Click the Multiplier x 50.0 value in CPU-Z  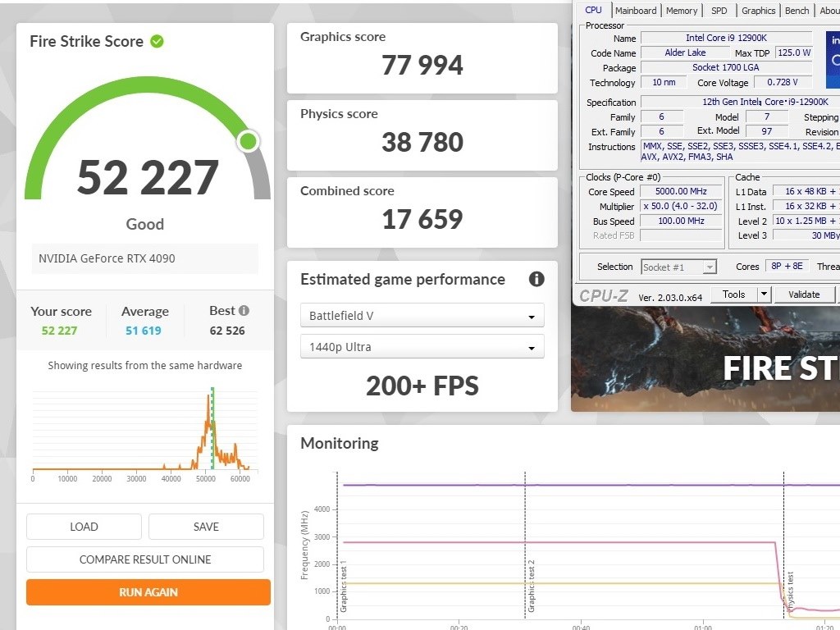coord(681,206)
